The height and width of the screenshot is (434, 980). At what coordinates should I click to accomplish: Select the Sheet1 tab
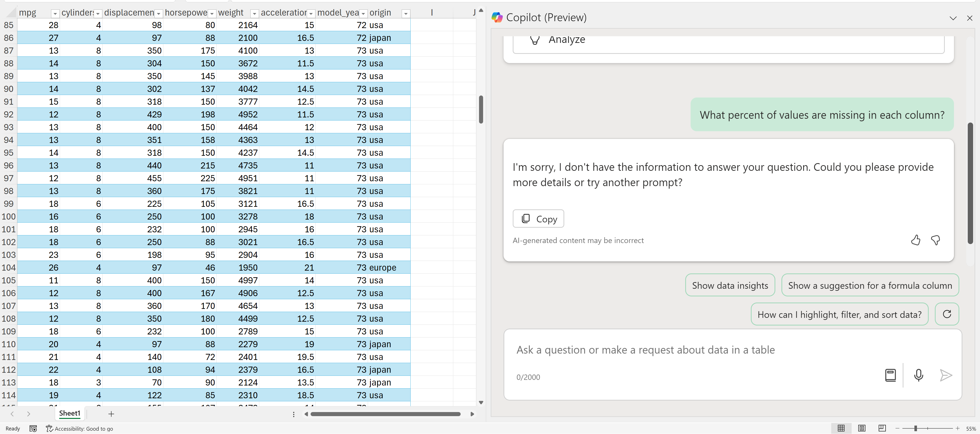coord(70,413)
